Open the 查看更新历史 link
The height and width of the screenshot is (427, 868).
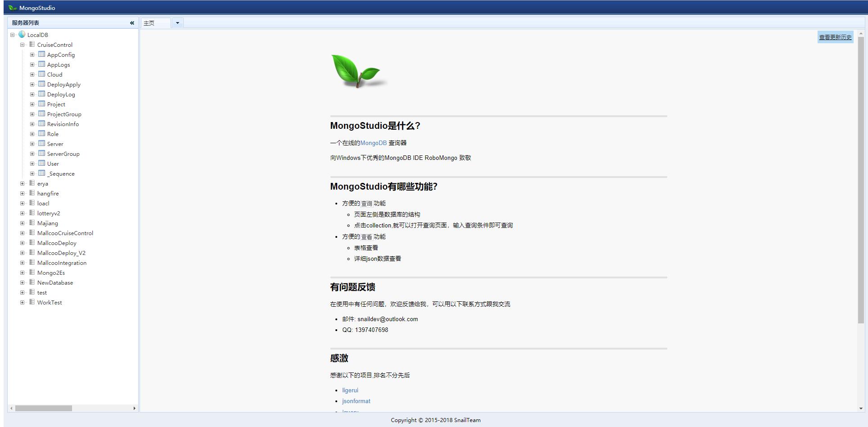835,37
